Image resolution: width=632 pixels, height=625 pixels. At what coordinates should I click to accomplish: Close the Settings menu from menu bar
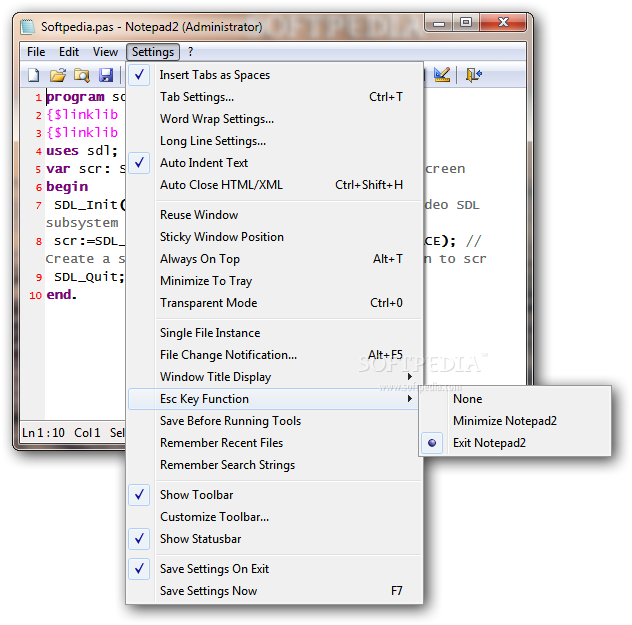click(x=153, y=52)
